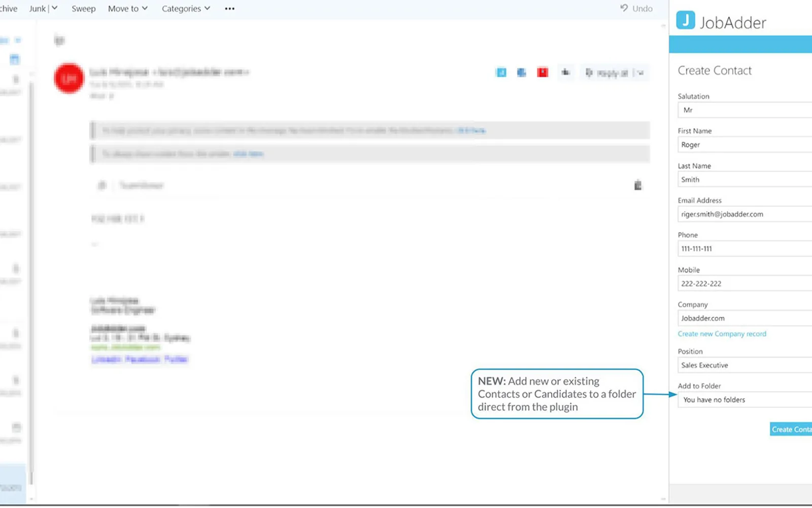
Task: Click the Mobile field with 222-222-222
Action: [x=745, y=284]
